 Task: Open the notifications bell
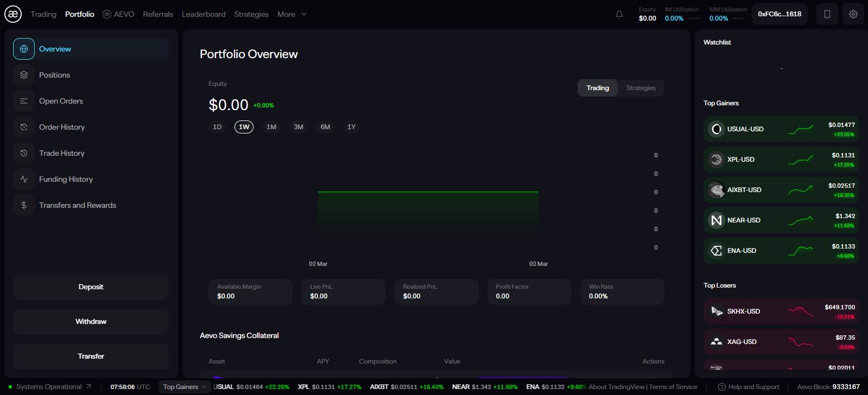(x=619, y=15)
